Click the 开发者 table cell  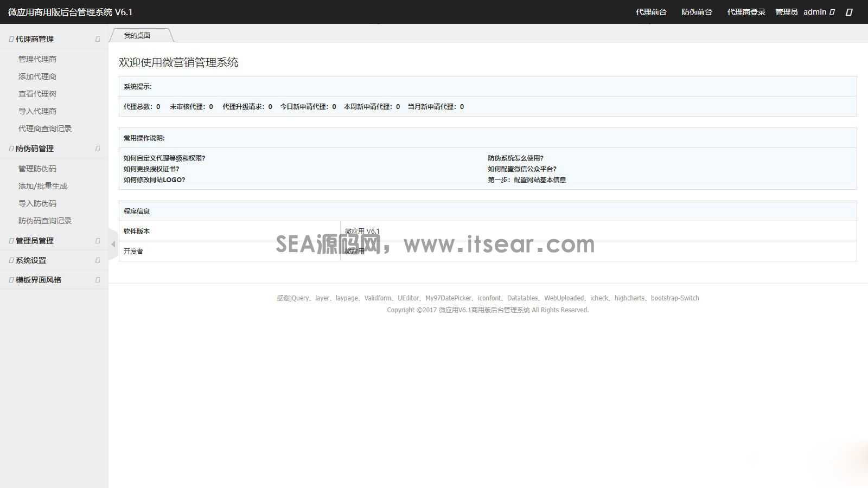pyautogui.click(x=229, y=251)
